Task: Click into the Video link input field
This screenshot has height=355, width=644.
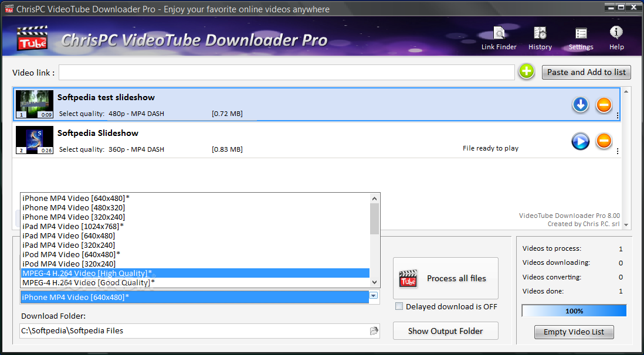Action: pyautogui.click(x=287, y=72)
